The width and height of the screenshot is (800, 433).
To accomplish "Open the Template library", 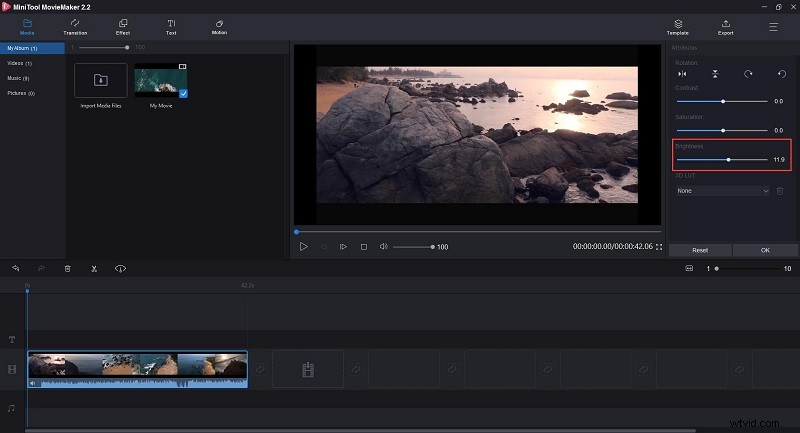I will point(678,27).
